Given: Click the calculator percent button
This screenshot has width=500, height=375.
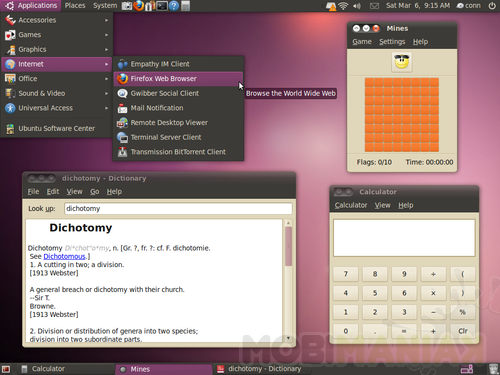Looking at the screenshot, I should pyautogui.click(x=463, y=312).
